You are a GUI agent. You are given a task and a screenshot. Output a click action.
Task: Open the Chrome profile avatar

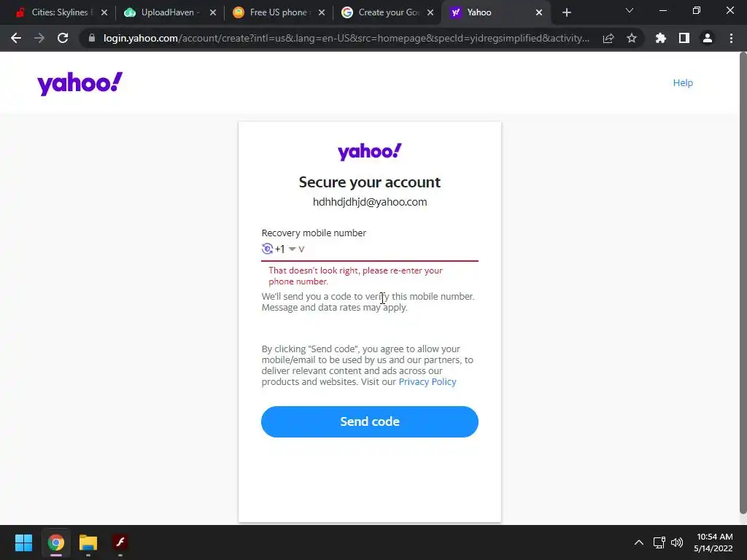[x=707, y=38]
